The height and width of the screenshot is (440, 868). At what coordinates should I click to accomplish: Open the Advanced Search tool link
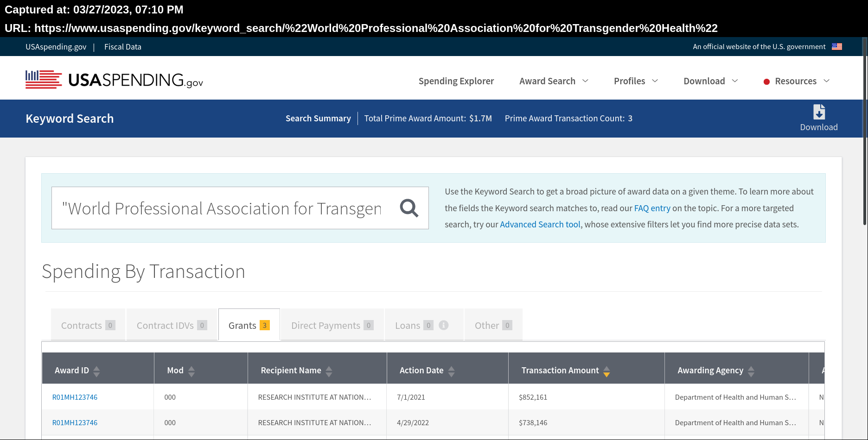click(x=540, y=224)
